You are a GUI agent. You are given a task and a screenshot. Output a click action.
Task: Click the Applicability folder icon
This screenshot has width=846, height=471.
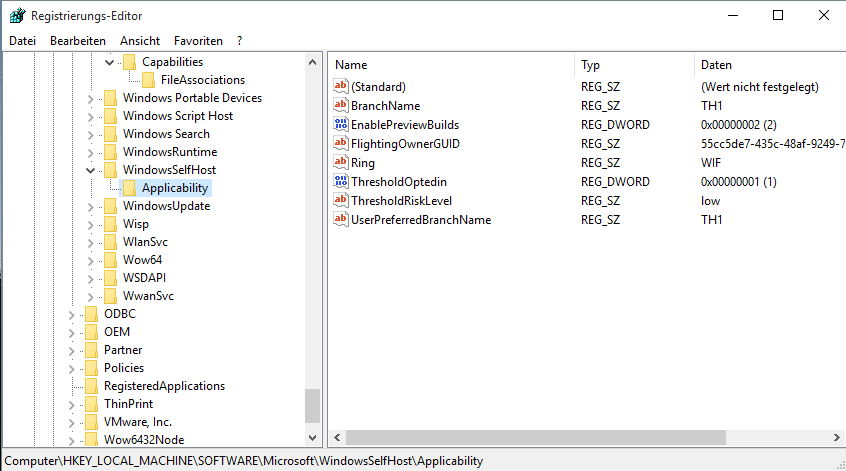(x=129, y=188)
